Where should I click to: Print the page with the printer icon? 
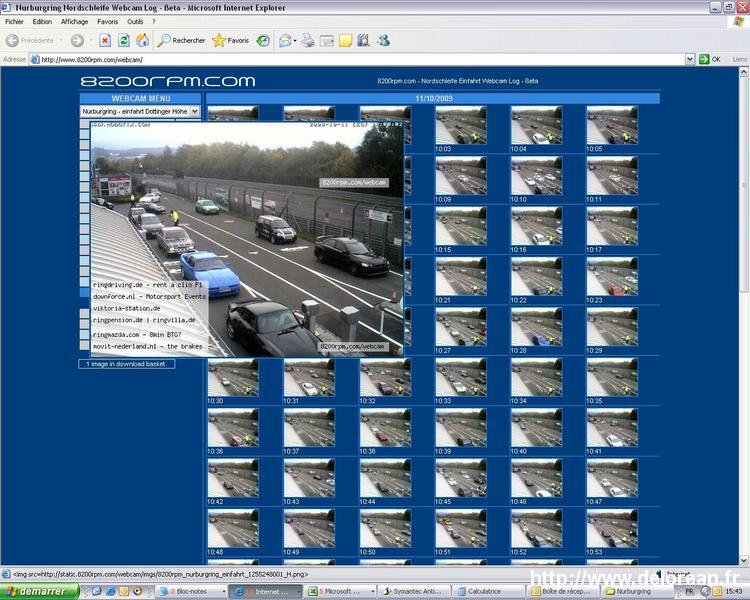click(x=308, y=41)
